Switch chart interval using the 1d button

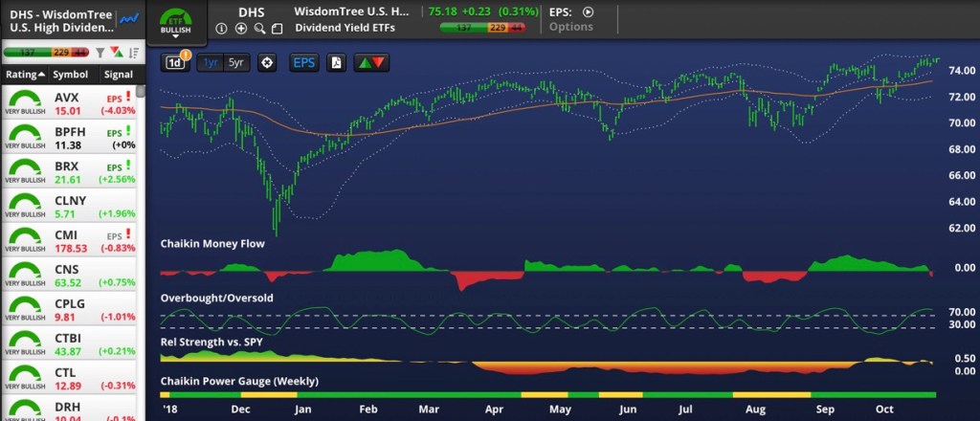pos(174,63)
